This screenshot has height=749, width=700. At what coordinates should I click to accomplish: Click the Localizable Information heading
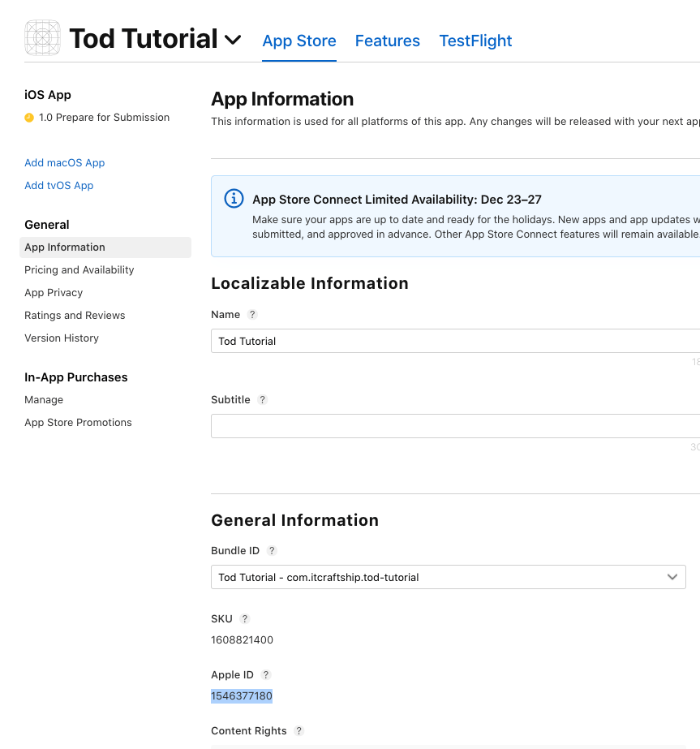pos(310,283)
